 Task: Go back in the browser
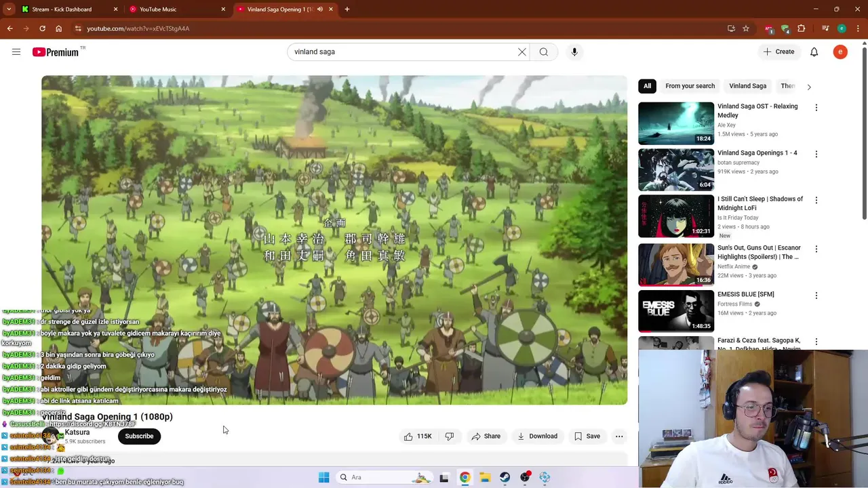(9, 28)
